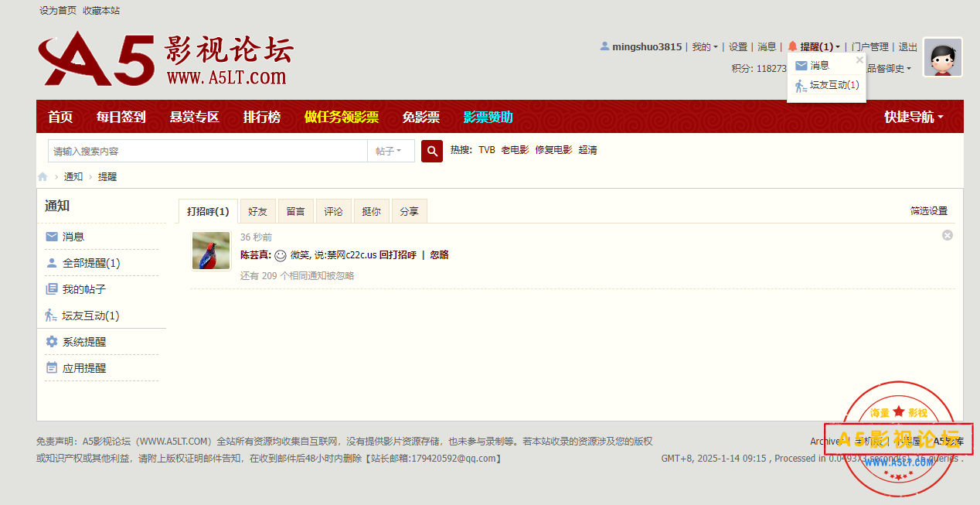This screenshot has height=505, width=980.
Task: Click 回打招呼 to greet back
Action: coord(398,255)
